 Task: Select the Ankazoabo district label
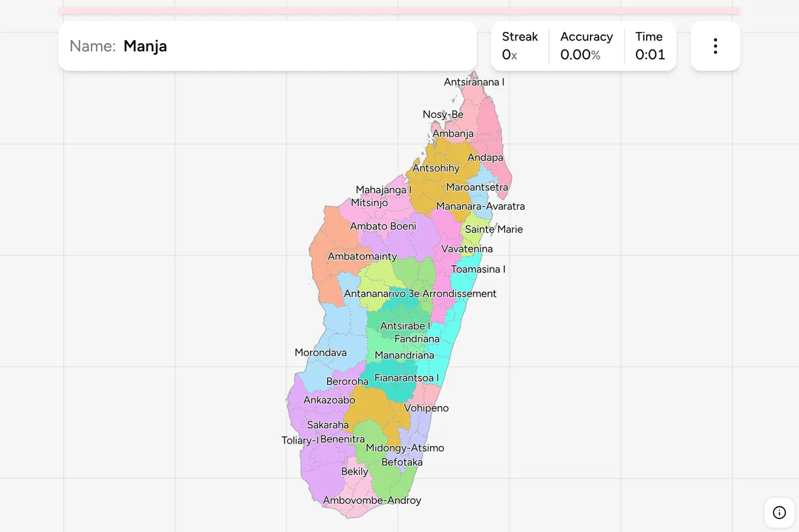(330, 400)
